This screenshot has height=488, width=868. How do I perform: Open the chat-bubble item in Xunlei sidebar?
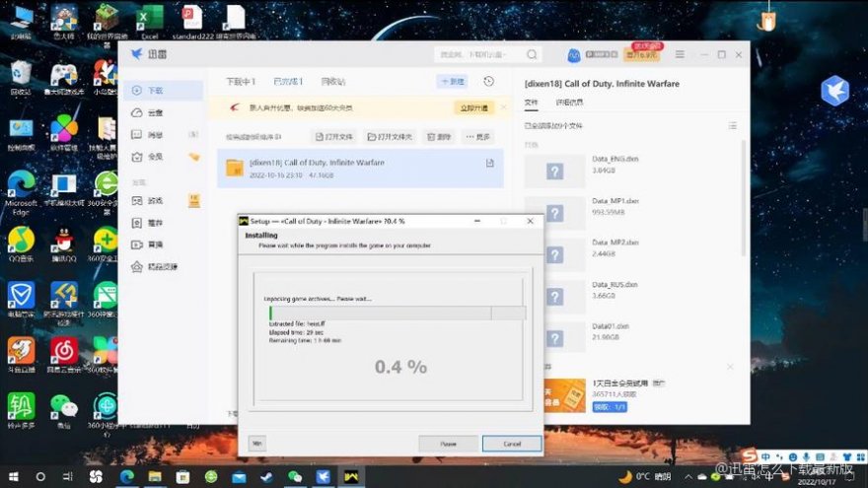pos(164,134)
